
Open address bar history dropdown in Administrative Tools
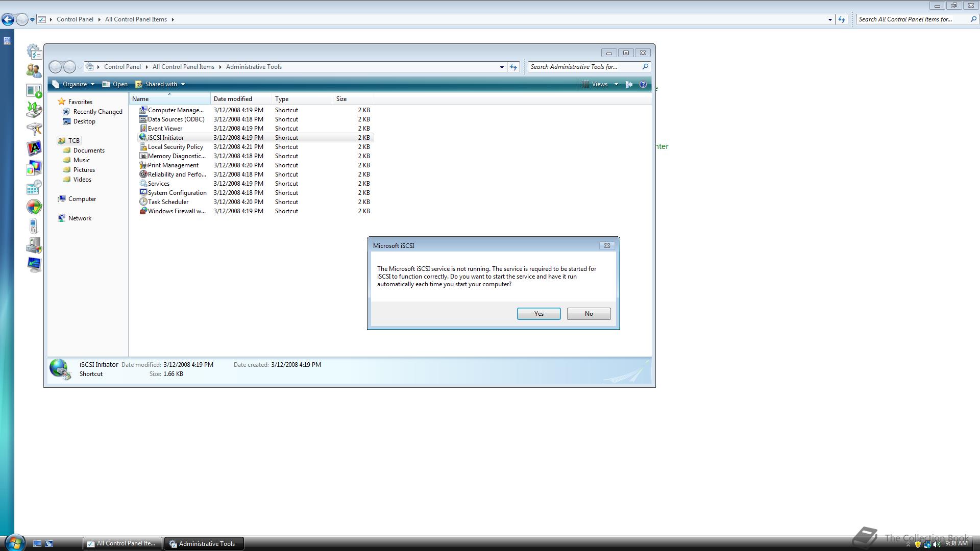point(502,67)
